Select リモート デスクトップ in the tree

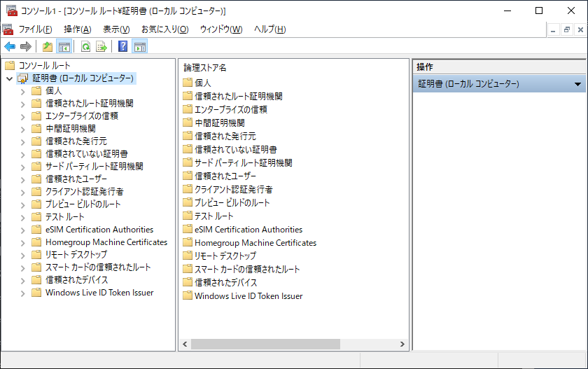(x=76, y=255)
